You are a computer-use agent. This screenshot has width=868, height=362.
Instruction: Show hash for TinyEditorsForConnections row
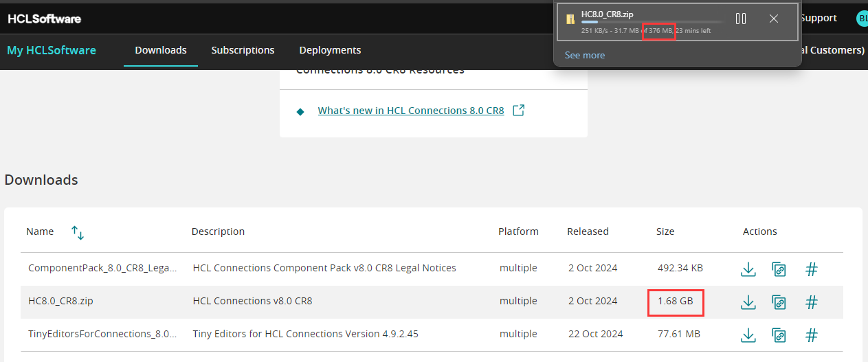[812, 335]
